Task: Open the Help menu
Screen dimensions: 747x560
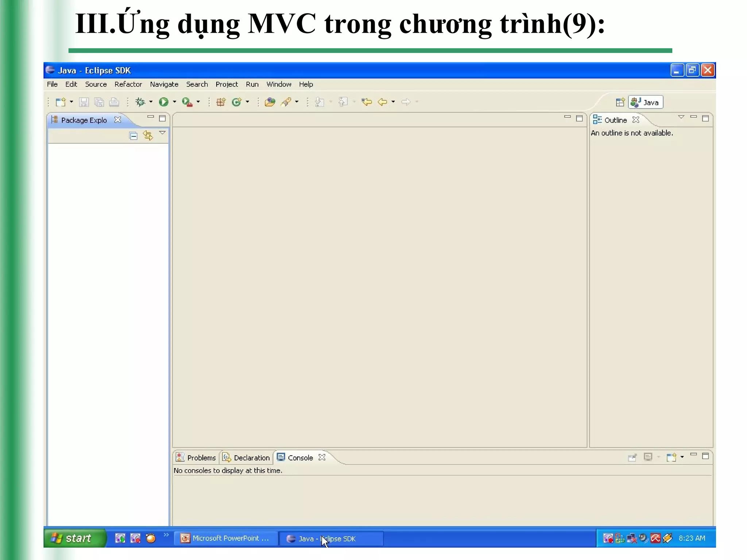Action: (x=306, y=84)
